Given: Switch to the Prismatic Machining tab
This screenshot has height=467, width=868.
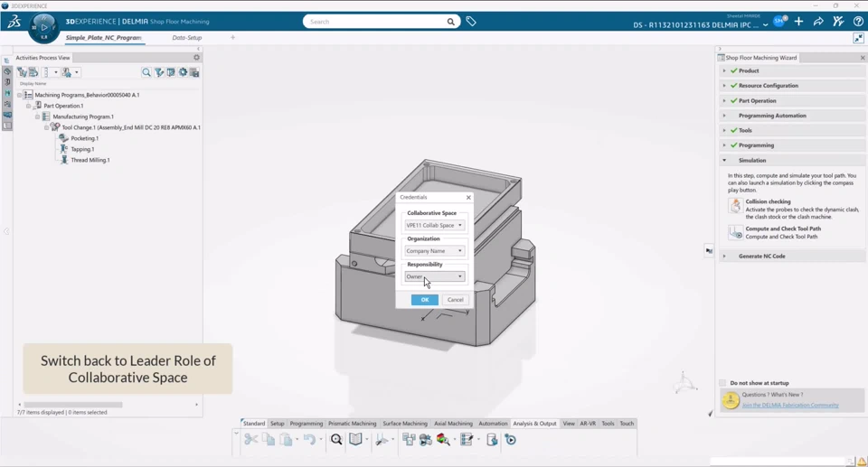Looking at the screenshot, I should tap(352, 424).
